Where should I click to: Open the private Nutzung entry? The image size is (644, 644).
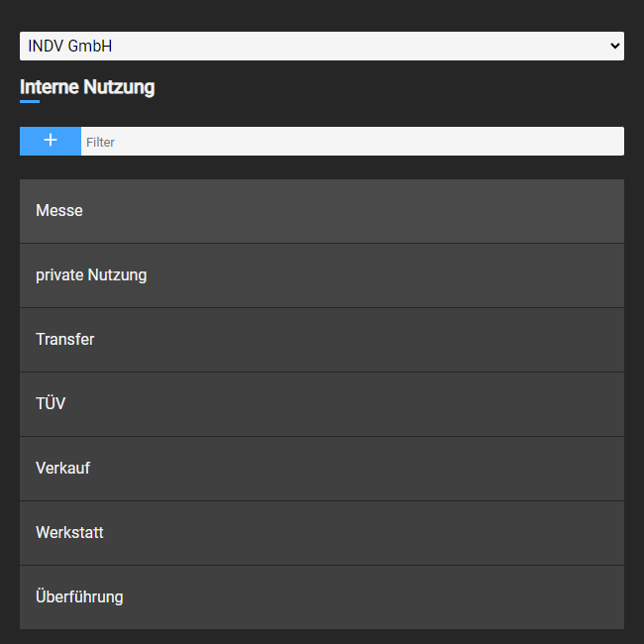coord(322,275)
